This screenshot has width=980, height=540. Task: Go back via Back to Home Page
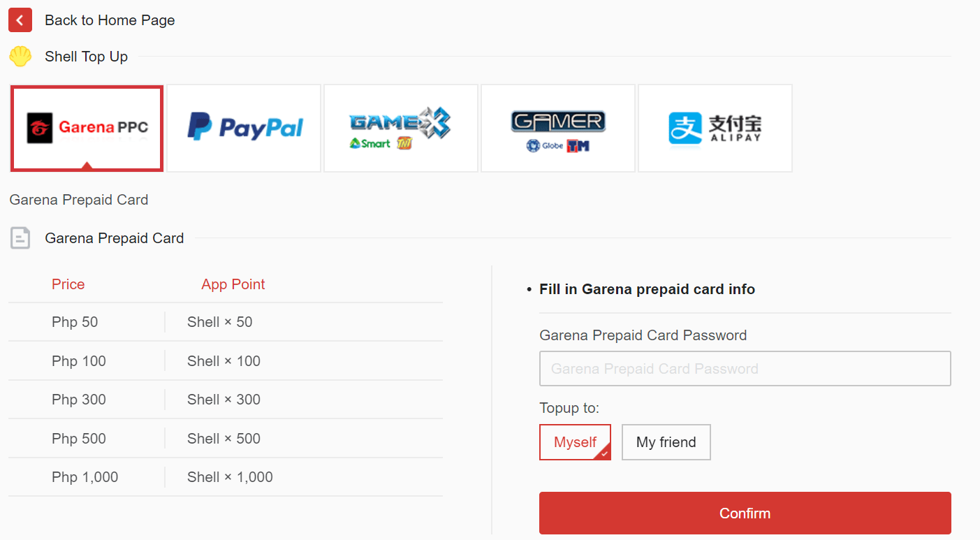tap(110, 20)
